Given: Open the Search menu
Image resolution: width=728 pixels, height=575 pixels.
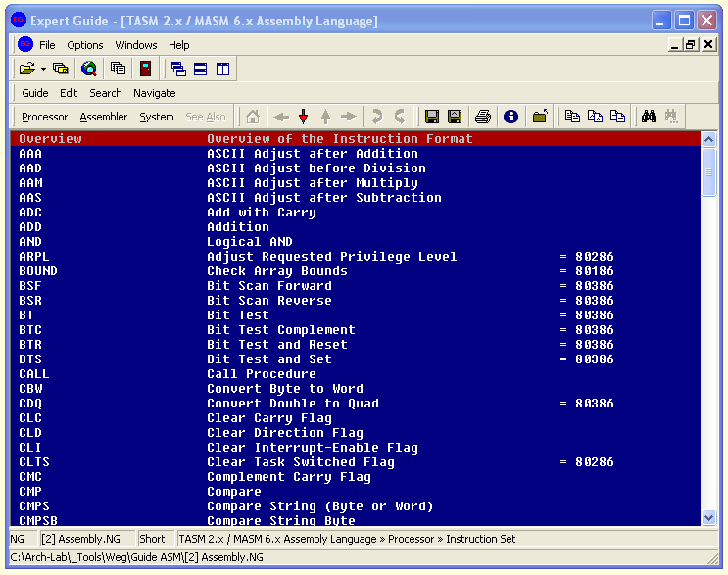Looking at the screenshot, I should click(106, 93).
